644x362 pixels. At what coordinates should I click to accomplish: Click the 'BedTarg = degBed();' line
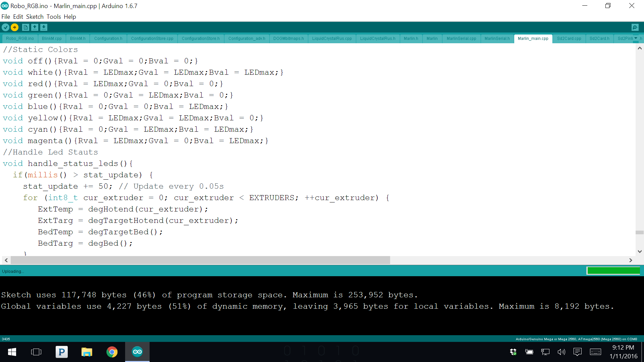[x=85, y=243]
